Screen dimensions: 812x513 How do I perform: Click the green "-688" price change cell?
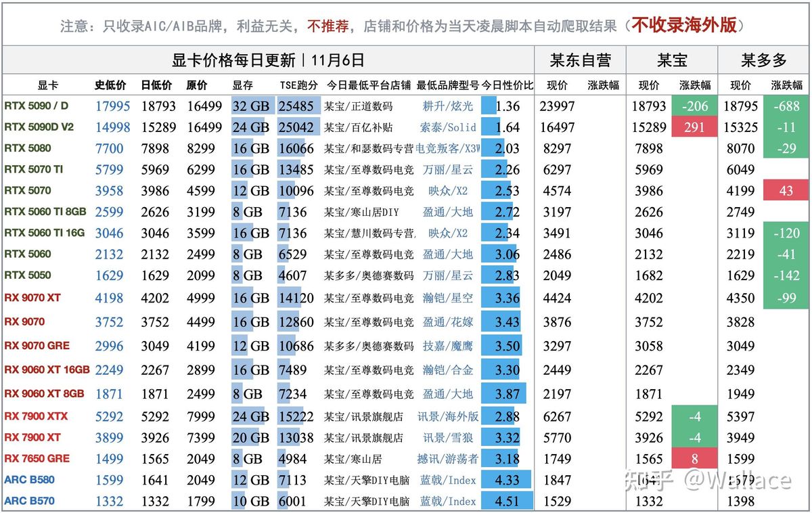click(x=786, y=106)
